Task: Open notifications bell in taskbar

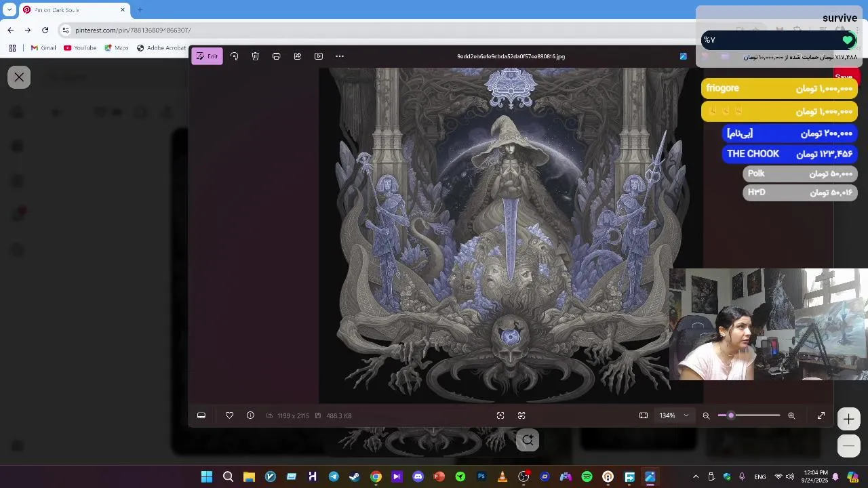Action: [835, 477]
